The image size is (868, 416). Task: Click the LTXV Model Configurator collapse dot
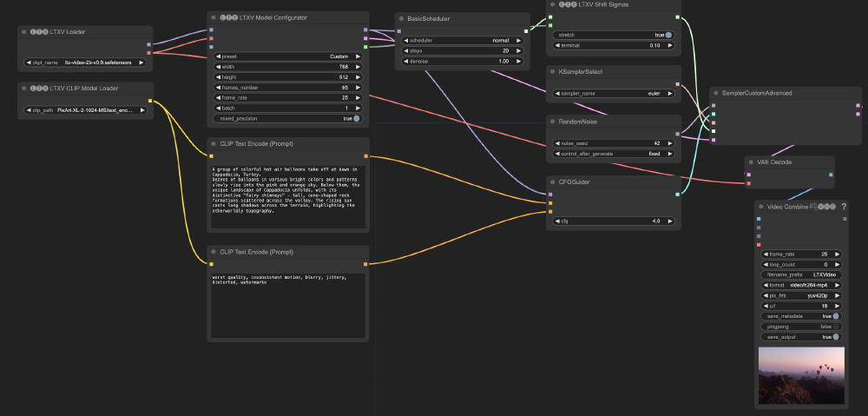coord(214,17)
